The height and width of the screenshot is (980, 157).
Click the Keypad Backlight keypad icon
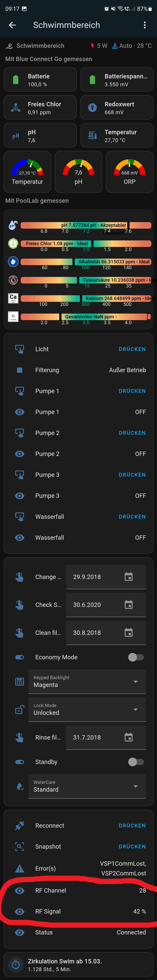tap(19, 681)
